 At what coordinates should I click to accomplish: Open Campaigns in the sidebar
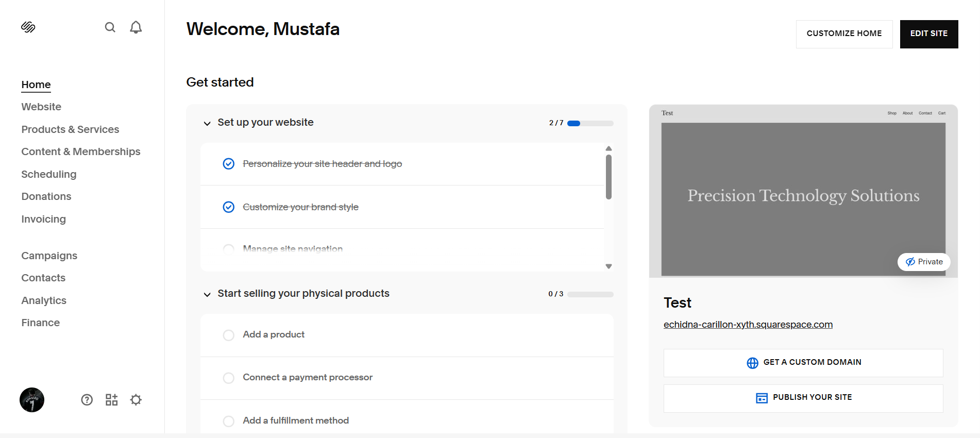[x=49, y=256]
